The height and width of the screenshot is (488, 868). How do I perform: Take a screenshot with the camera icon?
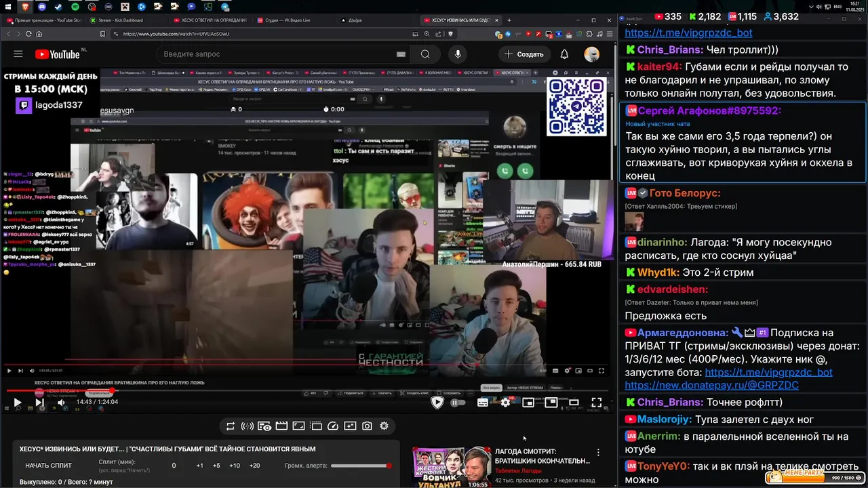367,426
